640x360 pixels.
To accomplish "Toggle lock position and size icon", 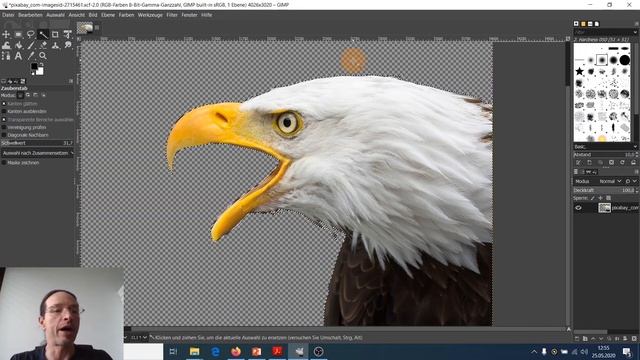I will 600,198.
